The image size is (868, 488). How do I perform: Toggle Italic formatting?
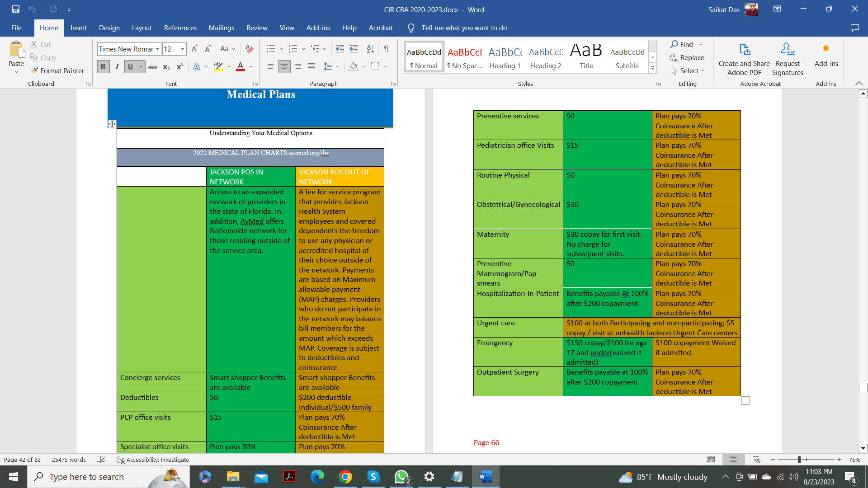coord(117,67)
